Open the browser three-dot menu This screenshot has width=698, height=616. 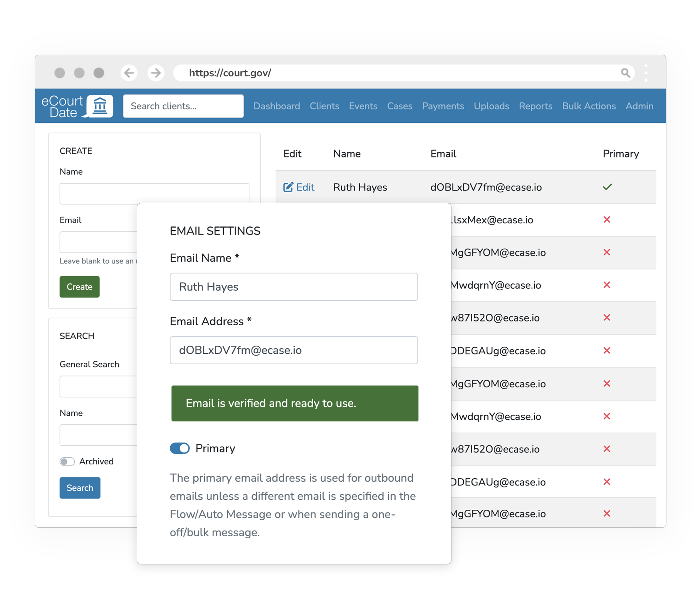pyautogui.click(x=646, y=73)
